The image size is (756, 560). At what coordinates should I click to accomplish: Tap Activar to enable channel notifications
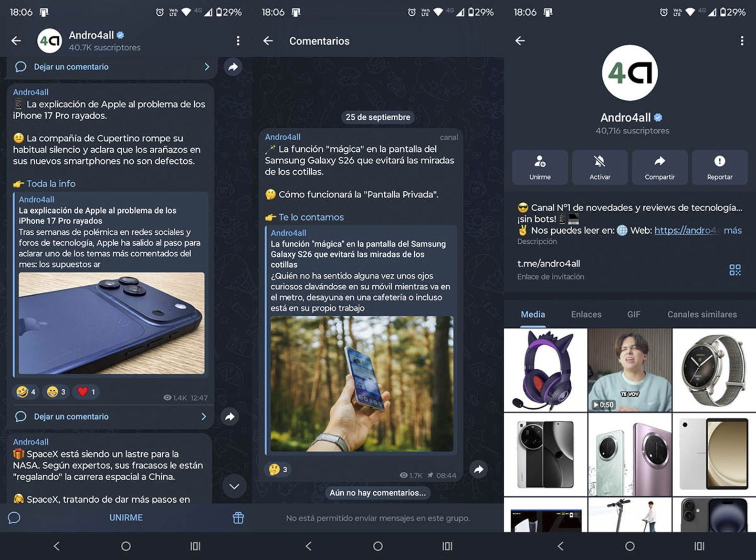tap(600, 167)
